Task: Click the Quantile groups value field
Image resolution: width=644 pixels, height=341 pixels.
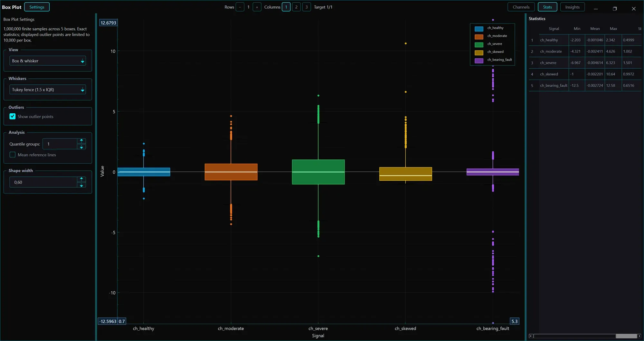Action: tap(60, 144)
